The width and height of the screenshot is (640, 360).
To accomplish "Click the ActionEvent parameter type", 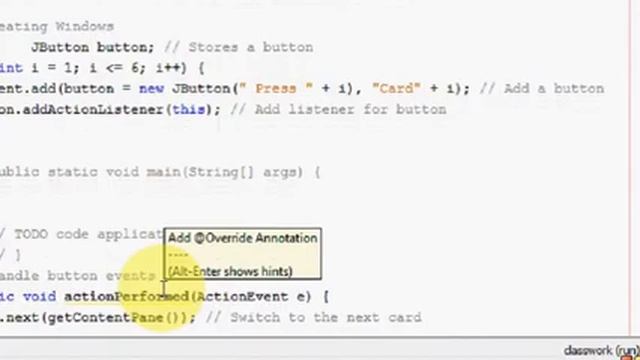I will click(242, 296).
